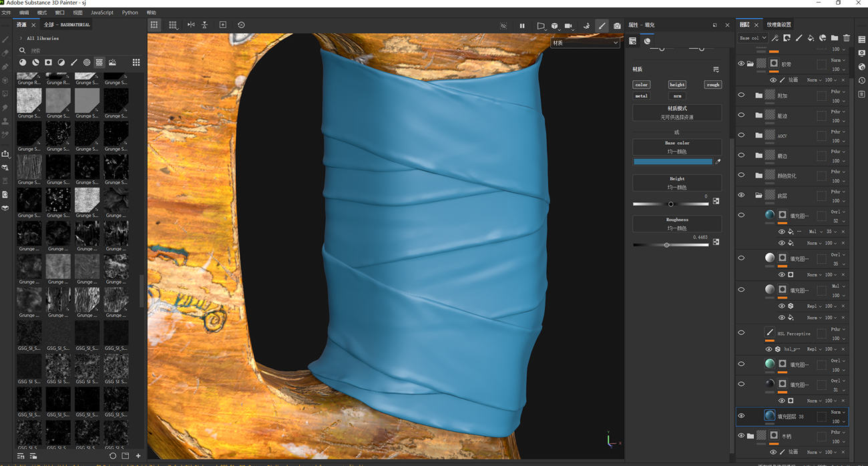Click the delete layer trash icon
Viewport: 868px width, 466px height.
pos(847,38)
